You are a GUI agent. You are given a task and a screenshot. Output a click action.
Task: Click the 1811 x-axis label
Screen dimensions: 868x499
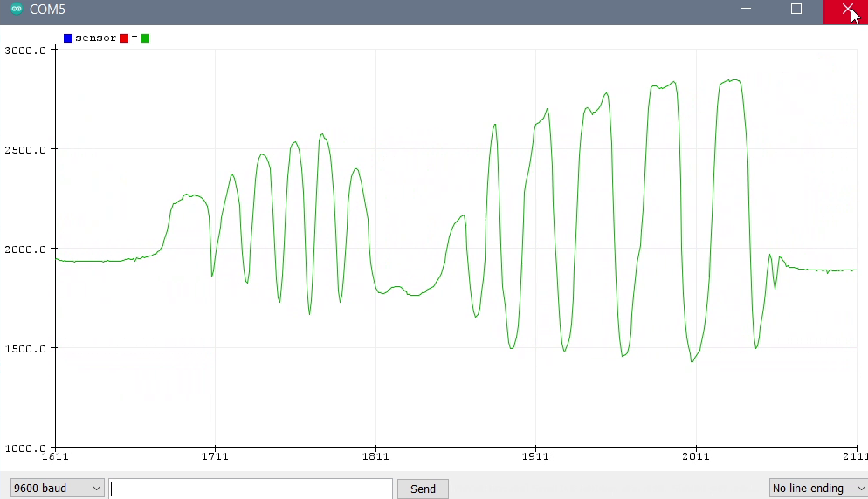click(x=375, y=456)
